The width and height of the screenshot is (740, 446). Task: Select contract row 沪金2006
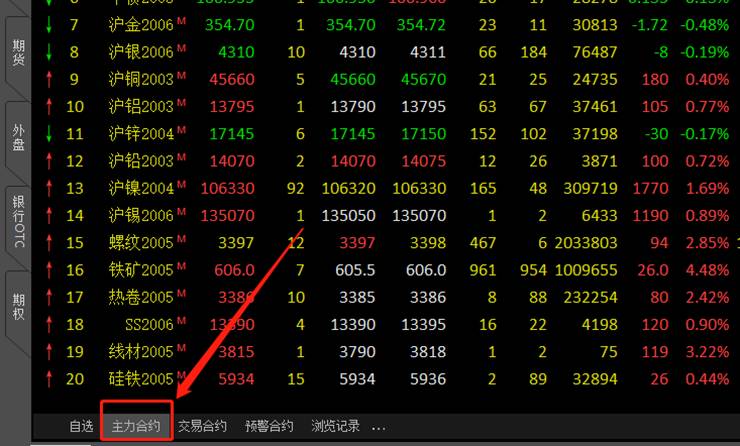coord(386,25)
